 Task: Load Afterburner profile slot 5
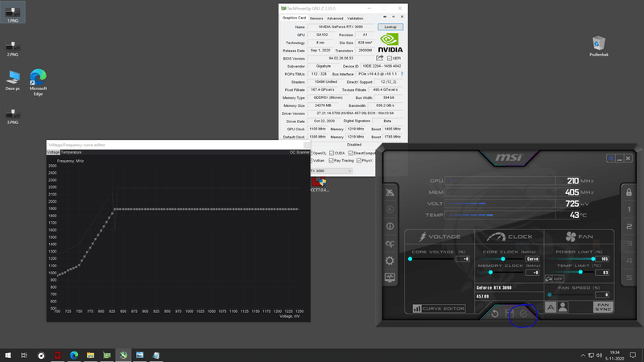tap(629, 278)
